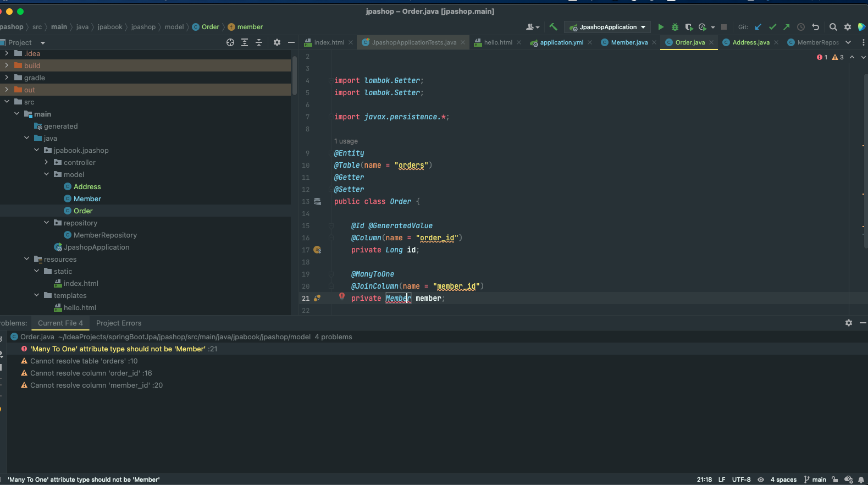Run JpashopApplication with the green play button
The image size is (868, 485).
[661, 27]
